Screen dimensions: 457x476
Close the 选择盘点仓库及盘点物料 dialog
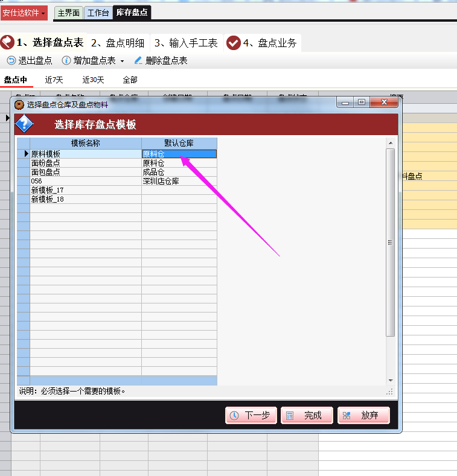[384, 103]
